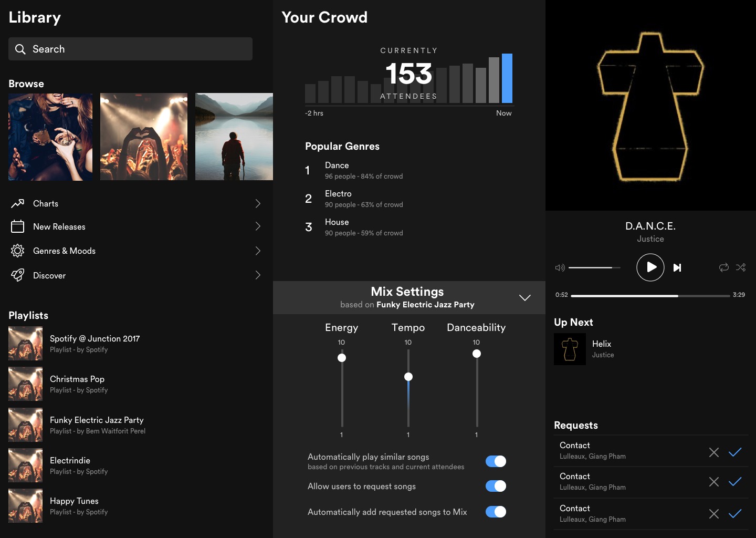Click Electrindie playlist cover thumbnail

coord(25,465)
